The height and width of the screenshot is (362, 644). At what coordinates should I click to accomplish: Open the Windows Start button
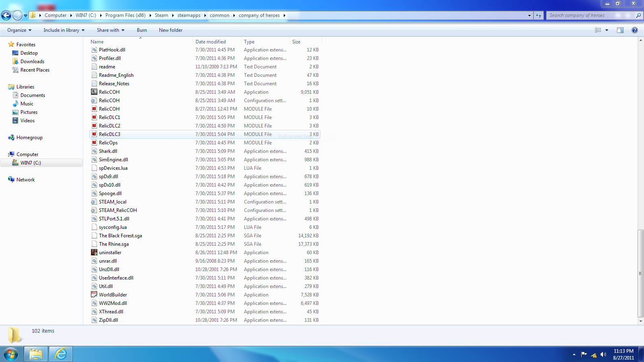point(11,354)
